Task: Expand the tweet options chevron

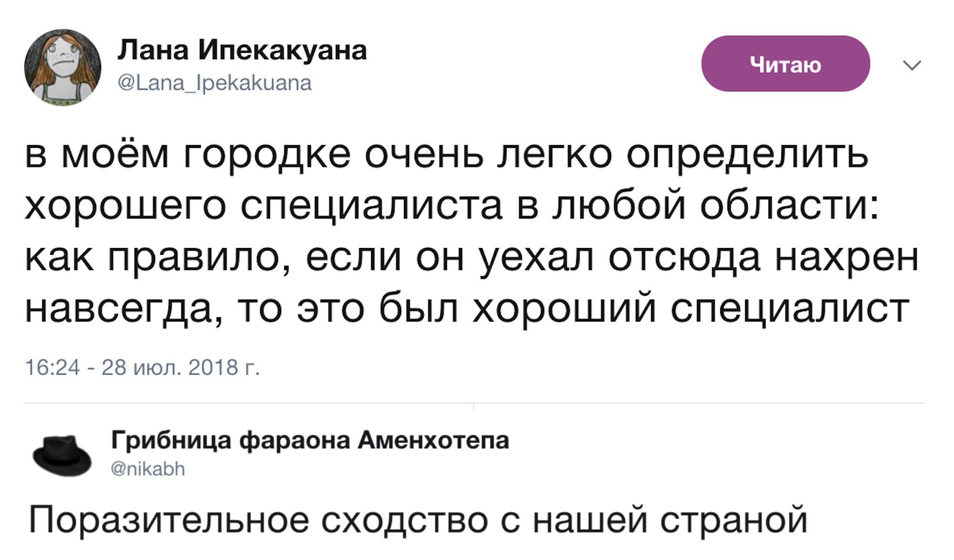Action: [912, 65]
